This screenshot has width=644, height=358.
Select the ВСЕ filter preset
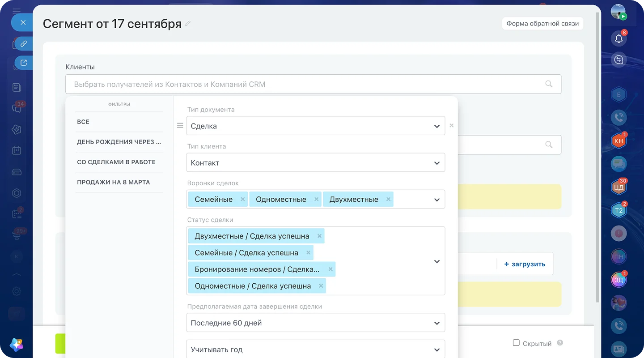[119, 122]
